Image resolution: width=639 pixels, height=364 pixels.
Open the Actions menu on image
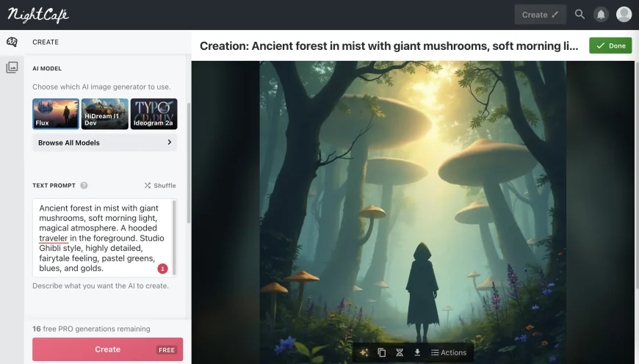[x=448, y=352]
